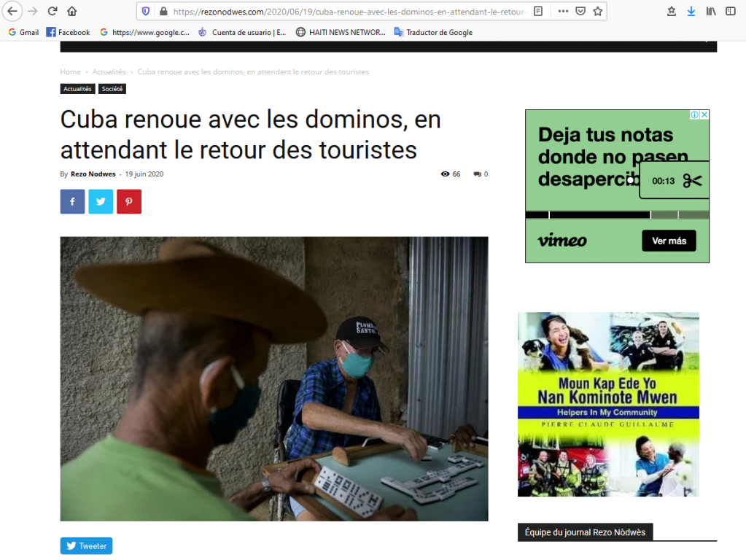Image resolution: width=746 pixels, height=560 pixels.
Task: Bookmark this page with the star icon
Action: pos(598,11)
